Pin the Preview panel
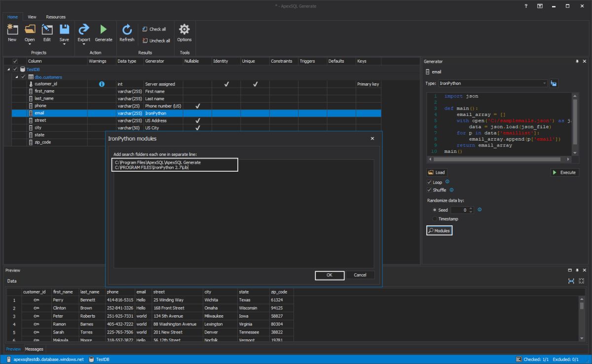The height and width of the screenshot is (364, 592). (x=577, y=270)
